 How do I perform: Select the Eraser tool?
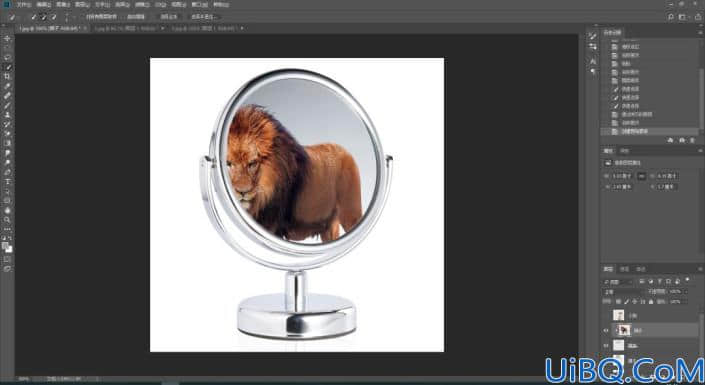tap(7, 134)
